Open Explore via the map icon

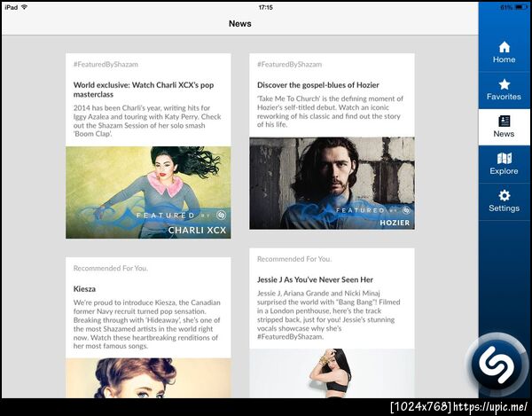click(x=505, y=158)
